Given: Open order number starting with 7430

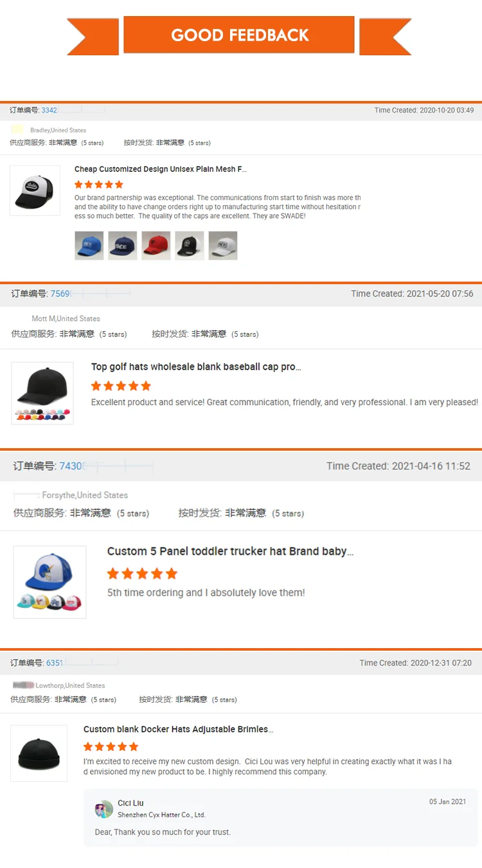Looking at the screenshot, I should pos(71,466).
